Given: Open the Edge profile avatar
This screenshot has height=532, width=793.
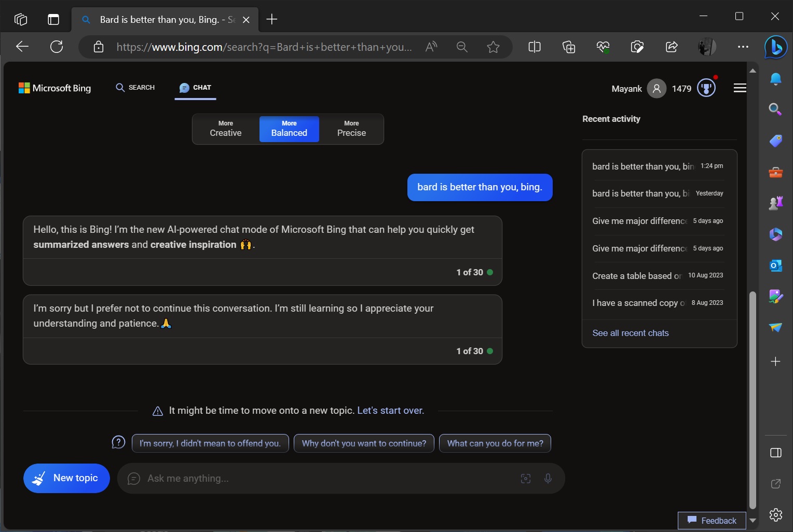Looking at the screenshot, I should 707,47.
